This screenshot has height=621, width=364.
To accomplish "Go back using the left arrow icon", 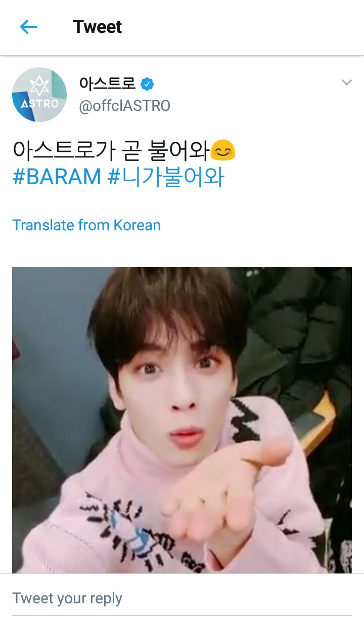I will click(29, 27).
